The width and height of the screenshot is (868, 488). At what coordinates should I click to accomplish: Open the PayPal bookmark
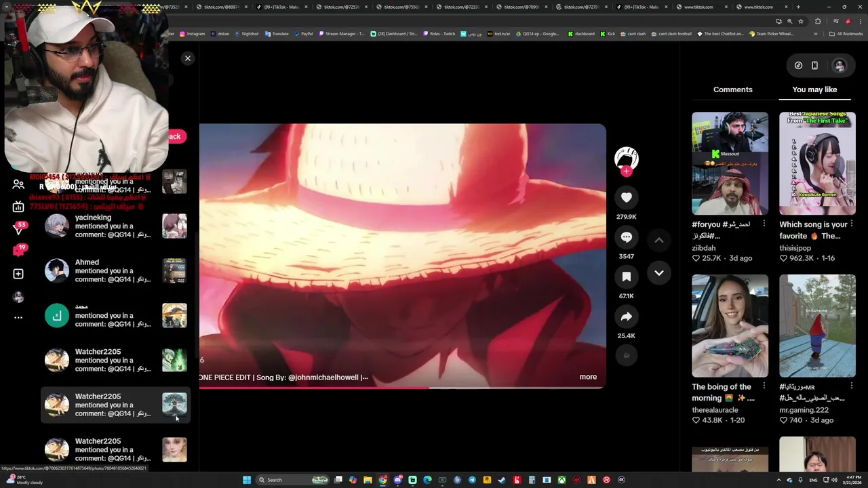(x=303, y=33)
